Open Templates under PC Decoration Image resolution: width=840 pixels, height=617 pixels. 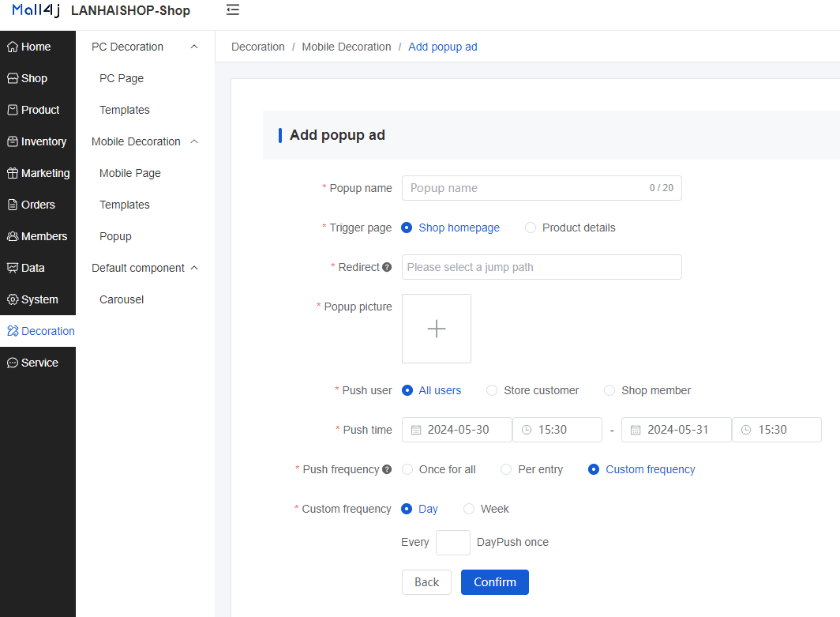point(124,110)
